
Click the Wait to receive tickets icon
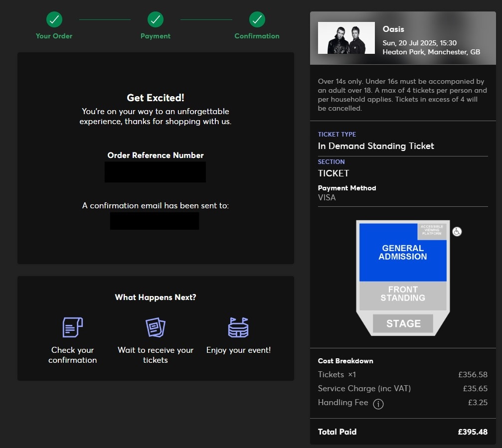(155, 327)
